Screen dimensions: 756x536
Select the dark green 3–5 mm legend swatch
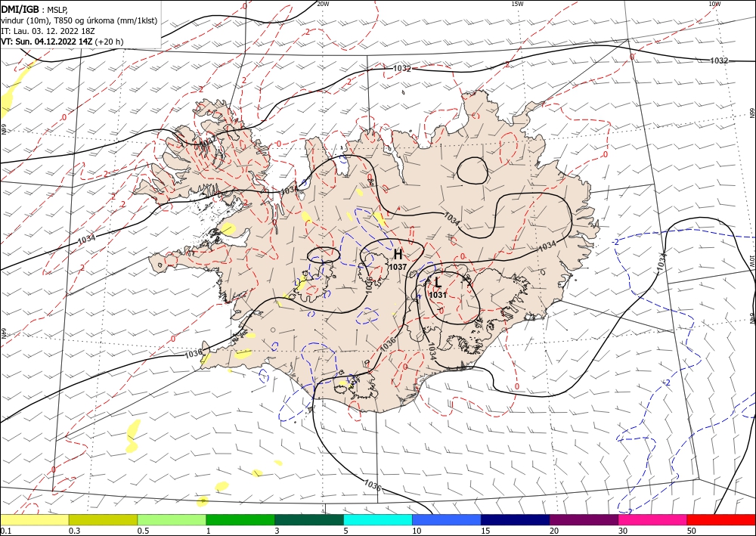tap(309, 519)
